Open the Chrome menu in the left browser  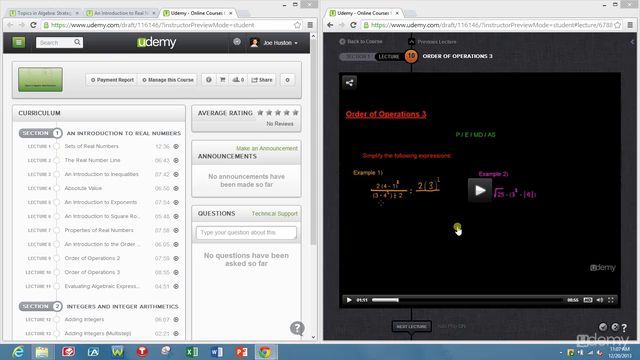tap(310, 25)
